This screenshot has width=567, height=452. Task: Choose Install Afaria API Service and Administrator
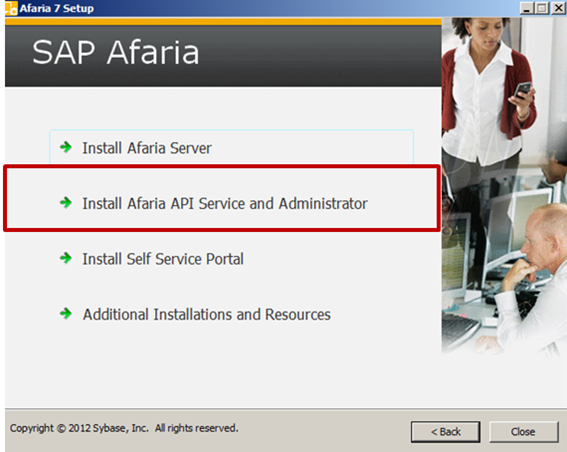tap(225, 203)
